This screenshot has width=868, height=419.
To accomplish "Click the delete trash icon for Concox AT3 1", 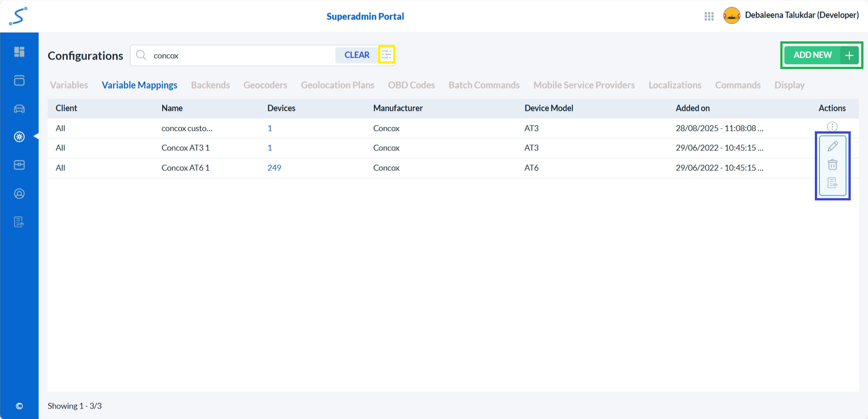I will (832, 165).
